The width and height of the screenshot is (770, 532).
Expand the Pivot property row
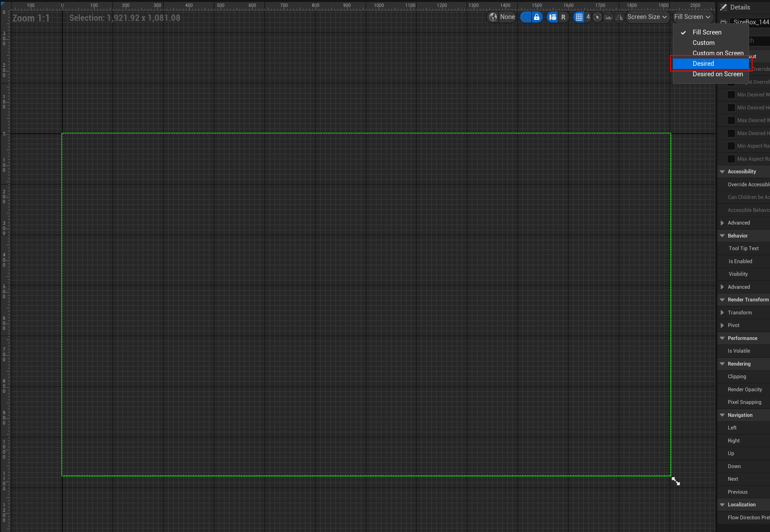pos(722,325)
